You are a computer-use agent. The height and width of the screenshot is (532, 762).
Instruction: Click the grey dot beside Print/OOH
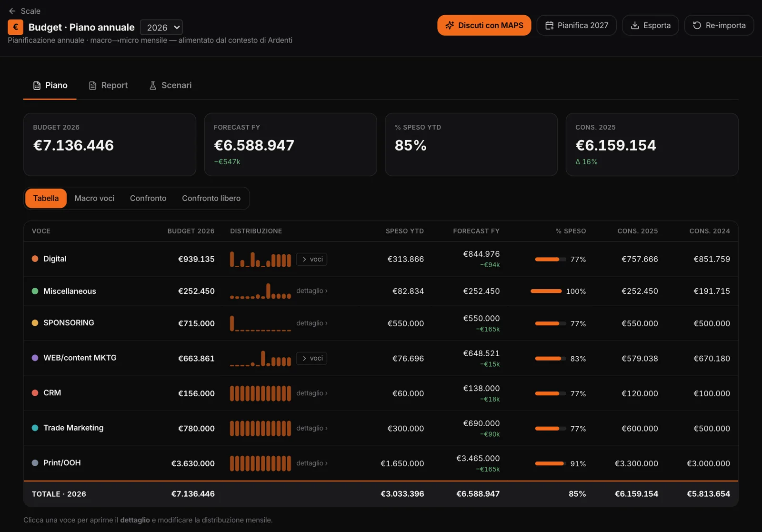coord(35,462)
